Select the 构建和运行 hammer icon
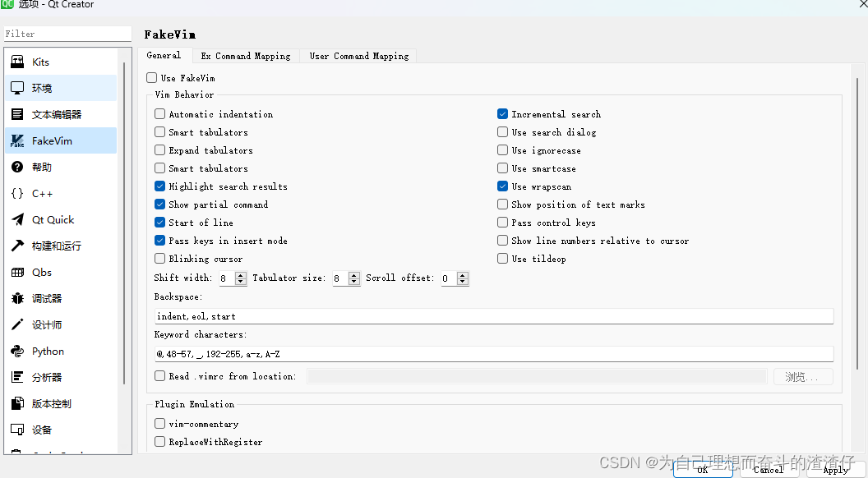868x478 pixels. [x=18, y=246]
